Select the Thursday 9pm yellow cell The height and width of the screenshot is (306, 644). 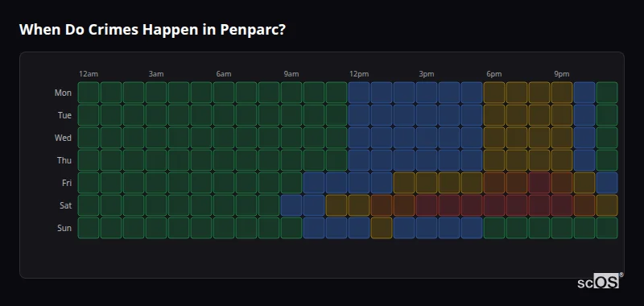click(x=562, y=160)
